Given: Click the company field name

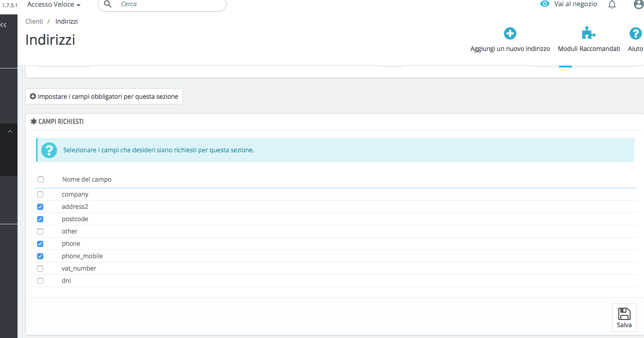Looking at the screenshot, I should click(75, 194).
